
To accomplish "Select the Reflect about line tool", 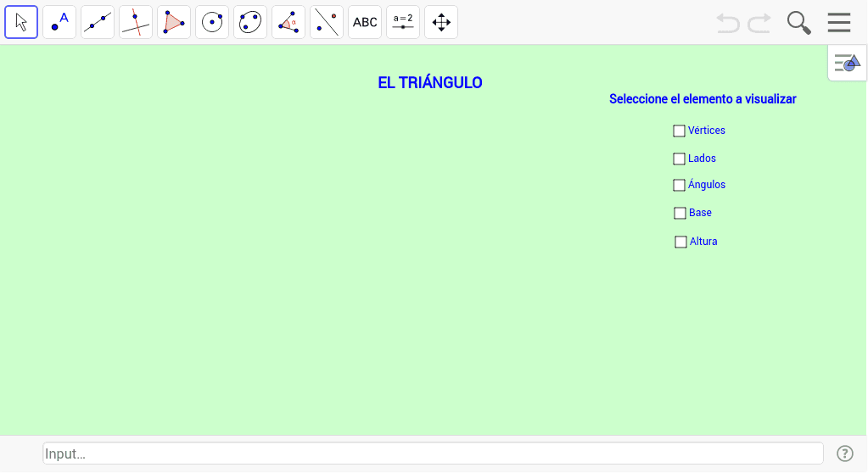I will point(327,22).
